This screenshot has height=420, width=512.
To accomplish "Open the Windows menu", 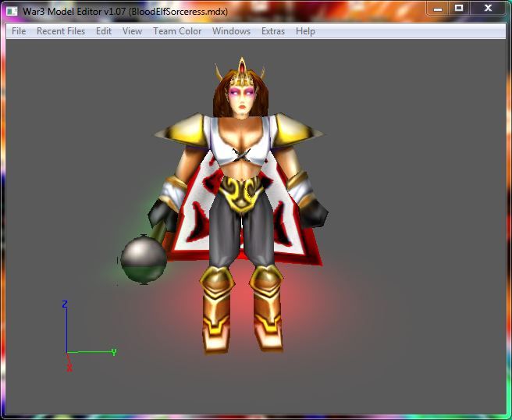I will [231, 31].
